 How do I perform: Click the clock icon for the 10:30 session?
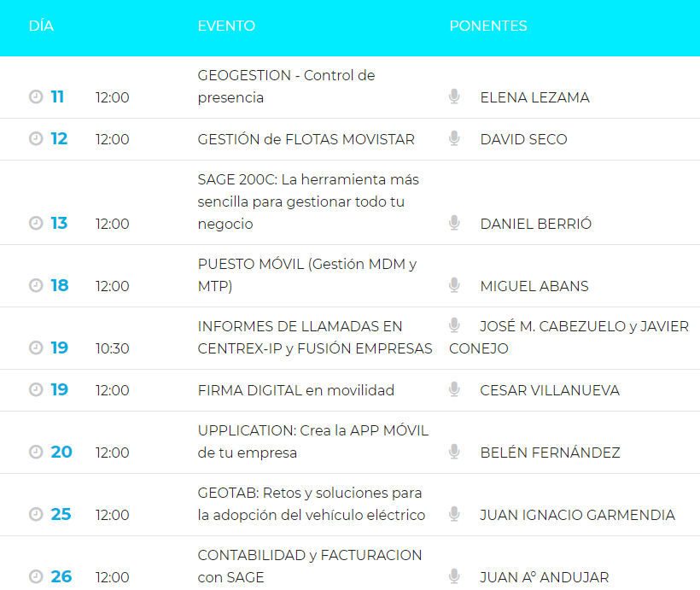click(x=35, y=348)
